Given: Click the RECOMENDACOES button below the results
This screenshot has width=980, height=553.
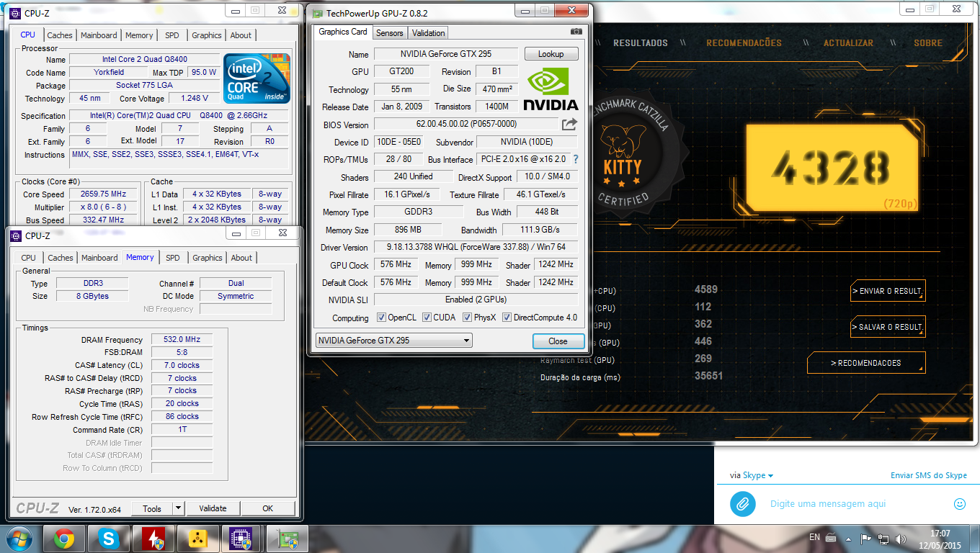Looking at the screenshot, I should pyautogui.click(x=866, y=363).
